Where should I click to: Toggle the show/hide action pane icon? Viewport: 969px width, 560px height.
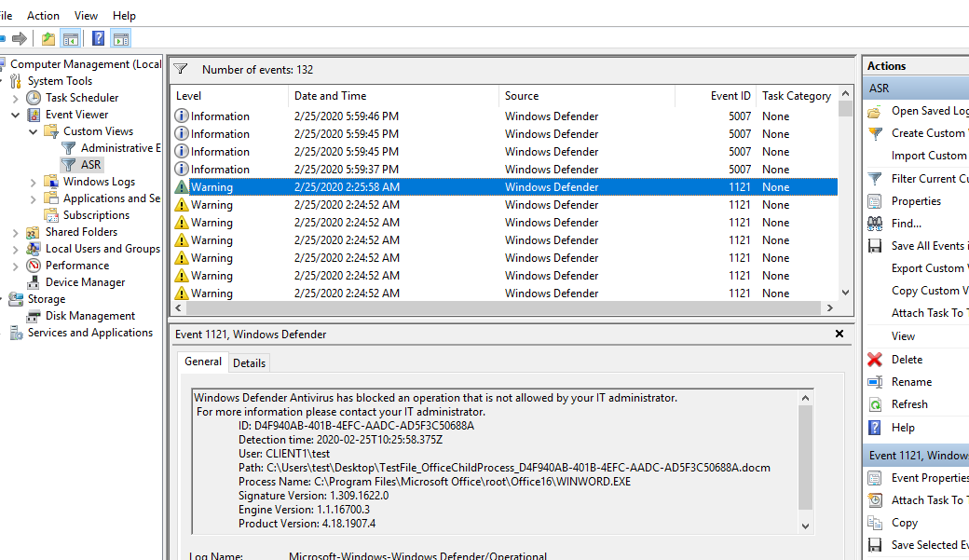pyautogui.click(x=121, y=39)
